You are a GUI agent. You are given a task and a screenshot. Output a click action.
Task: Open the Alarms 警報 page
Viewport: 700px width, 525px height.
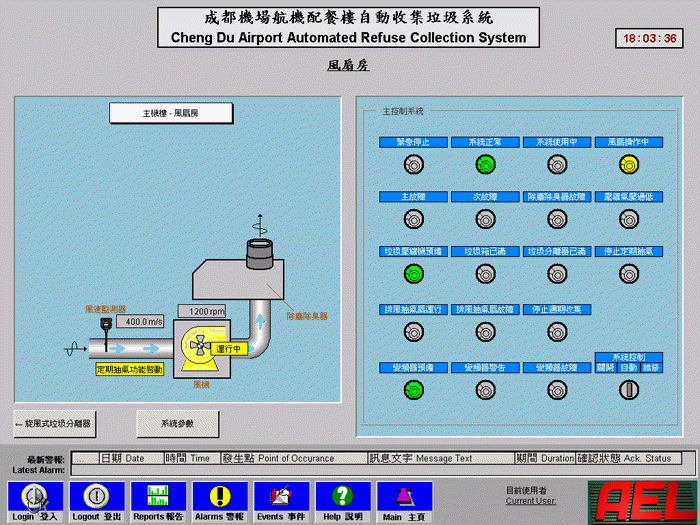coord(219,495)
